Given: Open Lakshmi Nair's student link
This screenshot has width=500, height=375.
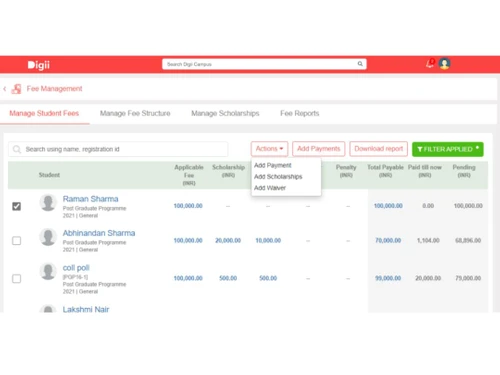Looking at the screenshot, I should tap(86, 309).
